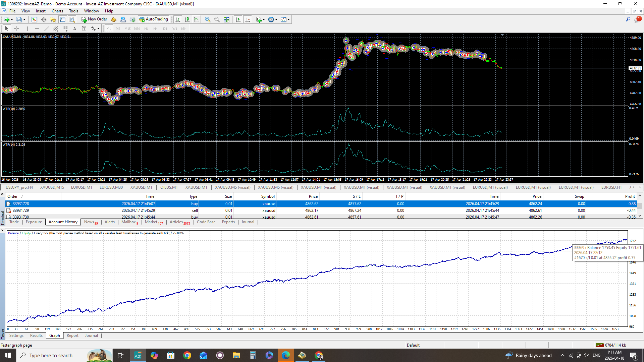Open the Charts menu

point(57,11)
